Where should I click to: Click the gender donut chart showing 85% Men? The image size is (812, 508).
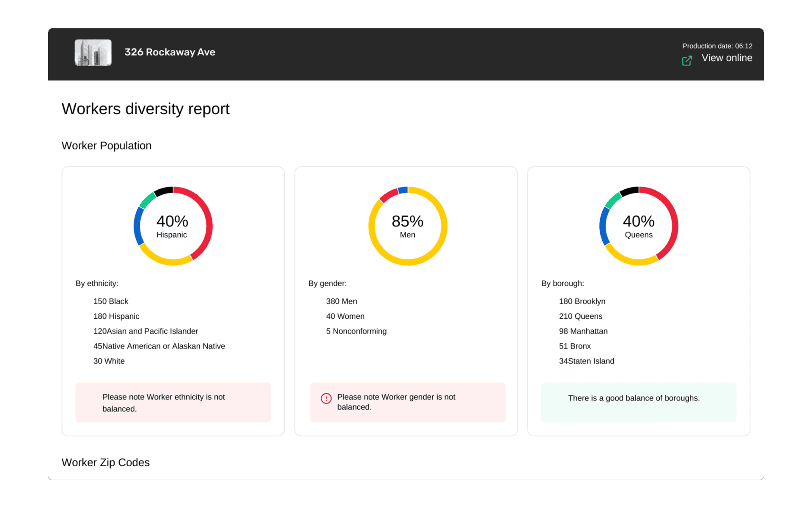click(x=408, y=226)
